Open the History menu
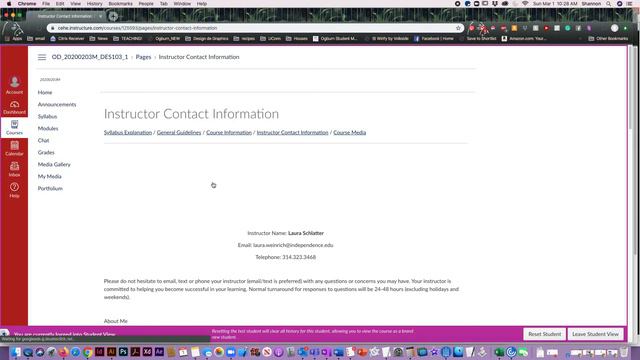Screen dimensions: 640x360 [x=94, y=4]
